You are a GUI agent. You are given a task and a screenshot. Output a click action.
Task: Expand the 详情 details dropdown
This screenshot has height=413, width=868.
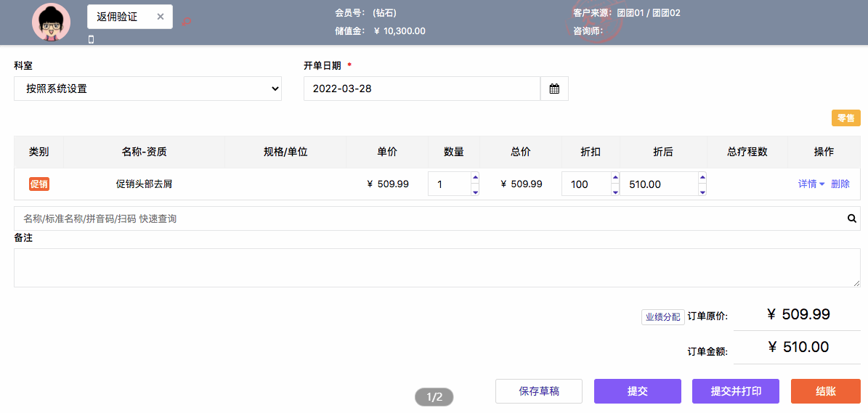[811, 184]
